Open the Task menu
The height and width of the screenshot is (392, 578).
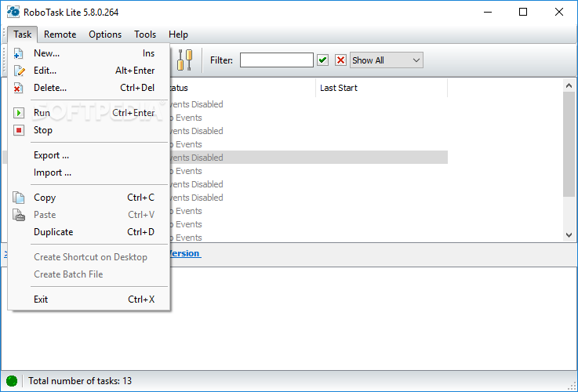23,34
